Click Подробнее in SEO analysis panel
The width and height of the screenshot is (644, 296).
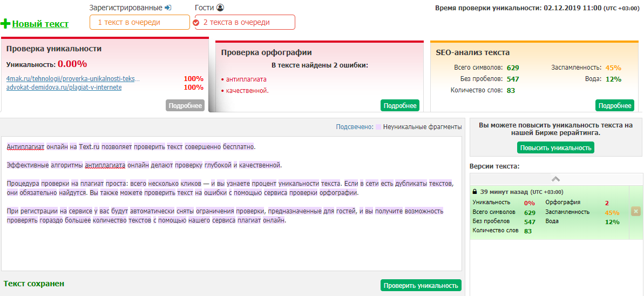tap(615, 106)
